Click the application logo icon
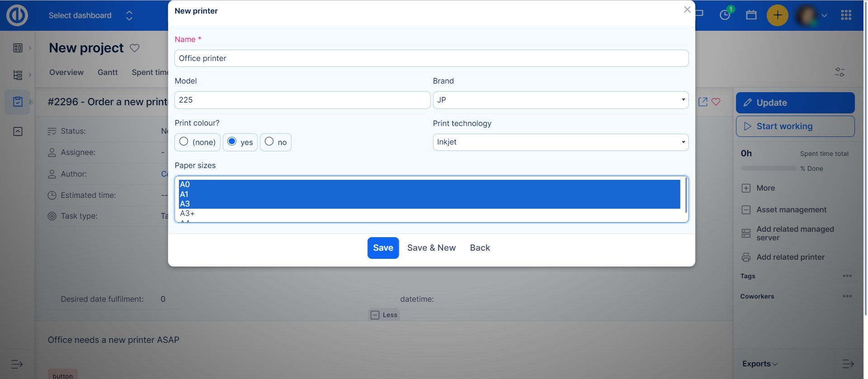The width and height of the screenshot is (868, 379). [17, 15]
